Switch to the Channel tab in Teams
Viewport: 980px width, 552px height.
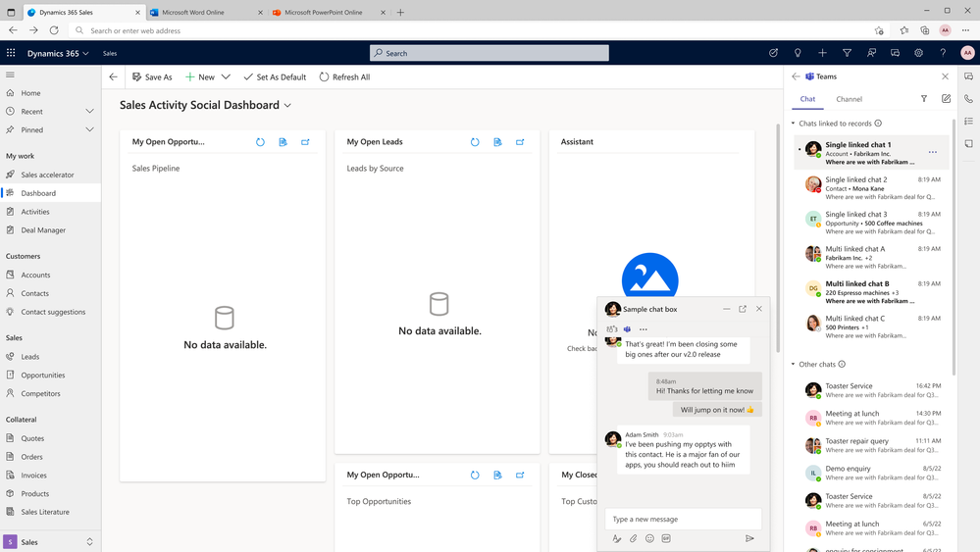849,99
